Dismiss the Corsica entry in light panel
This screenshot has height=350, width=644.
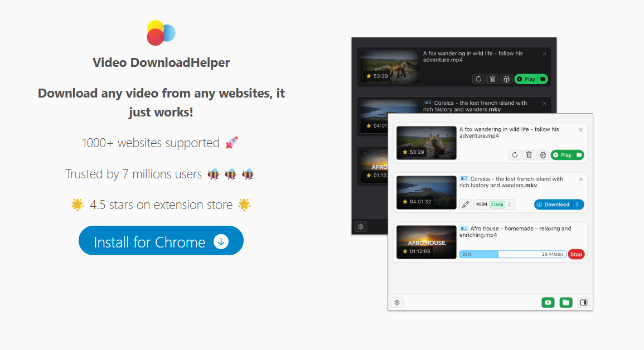581,179
